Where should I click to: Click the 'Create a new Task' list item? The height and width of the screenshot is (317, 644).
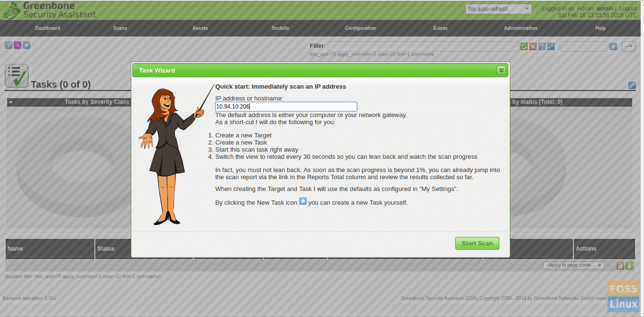click(241, 142)
